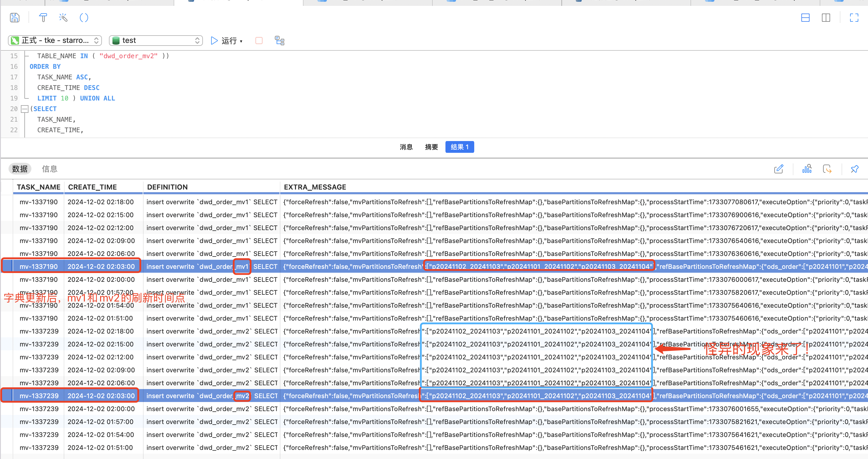This screenshot has height=459, width=868.
Task: Open the connection dropdown 正式 - tke - starro...
Action: click(55, 41)
